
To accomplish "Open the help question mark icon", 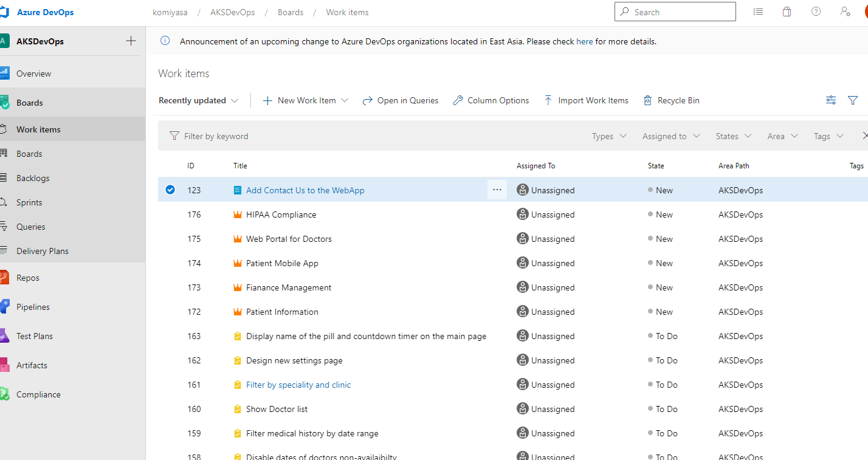I will [x=816, y=12].
